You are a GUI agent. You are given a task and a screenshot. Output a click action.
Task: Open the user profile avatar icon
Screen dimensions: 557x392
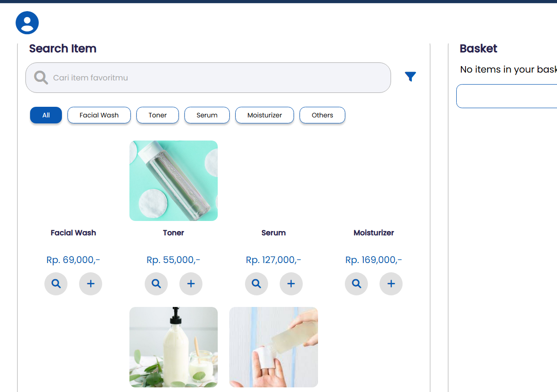[27, 23]
